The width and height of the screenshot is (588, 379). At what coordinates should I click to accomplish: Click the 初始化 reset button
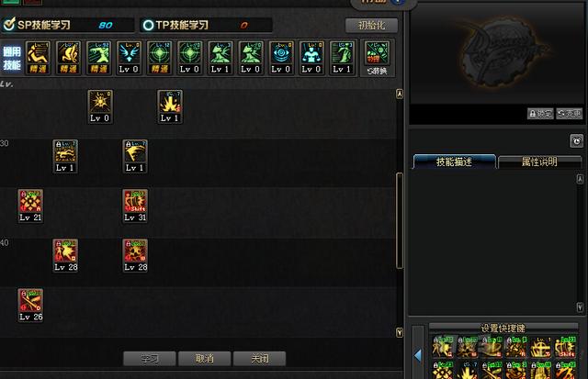pyautogui.click(x=371, y=25)
